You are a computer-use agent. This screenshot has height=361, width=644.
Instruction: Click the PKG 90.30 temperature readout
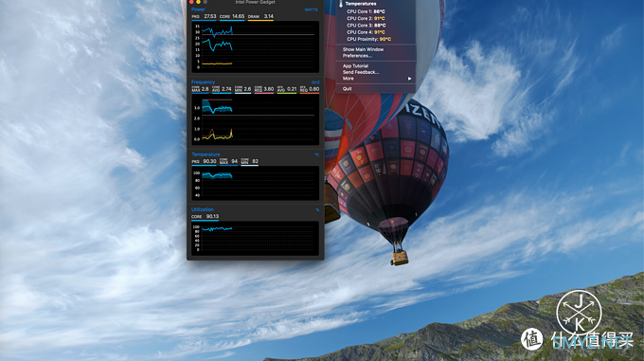[204, 161]
